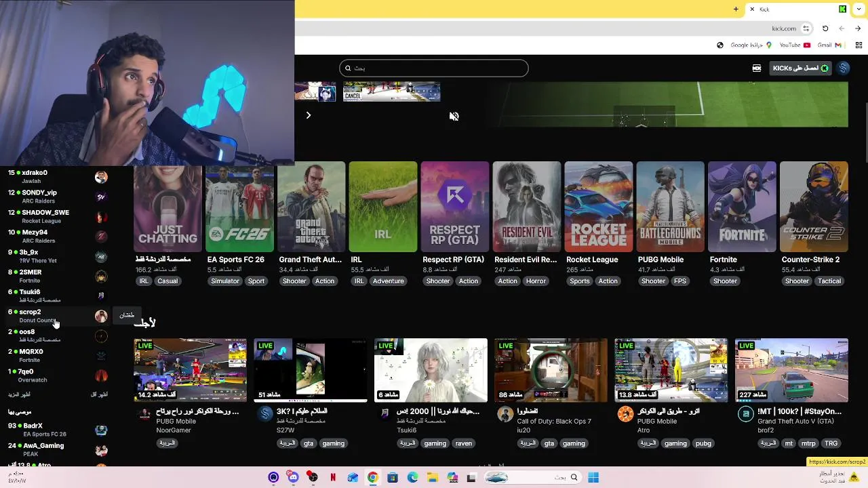Open Microsoft Edge from the taskbar
The width and height of the screenshot is (868, 488).
tap(412, 477)
